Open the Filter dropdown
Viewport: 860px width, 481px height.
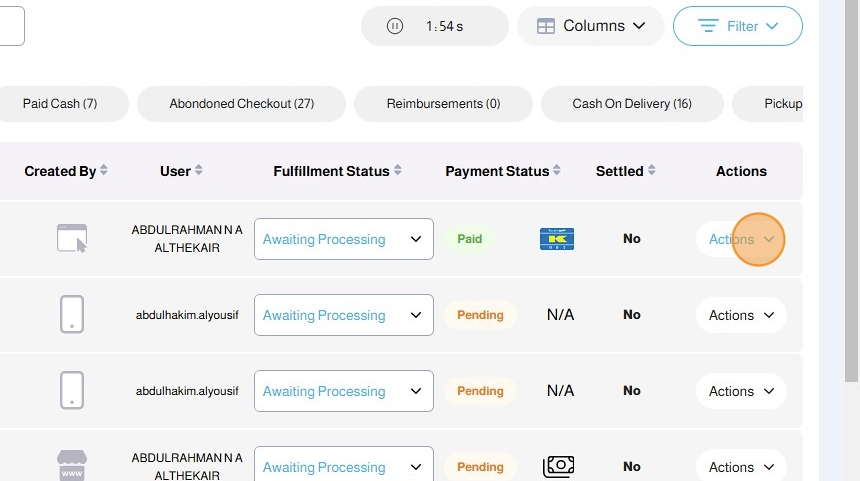point(738,26)
